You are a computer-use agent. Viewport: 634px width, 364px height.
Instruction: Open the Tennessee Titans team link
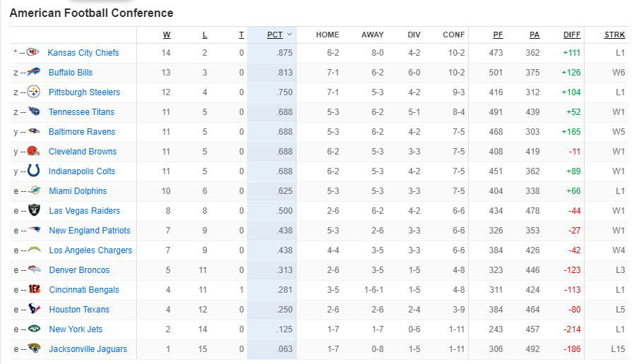pyautogui.click(x=81, y=112)
